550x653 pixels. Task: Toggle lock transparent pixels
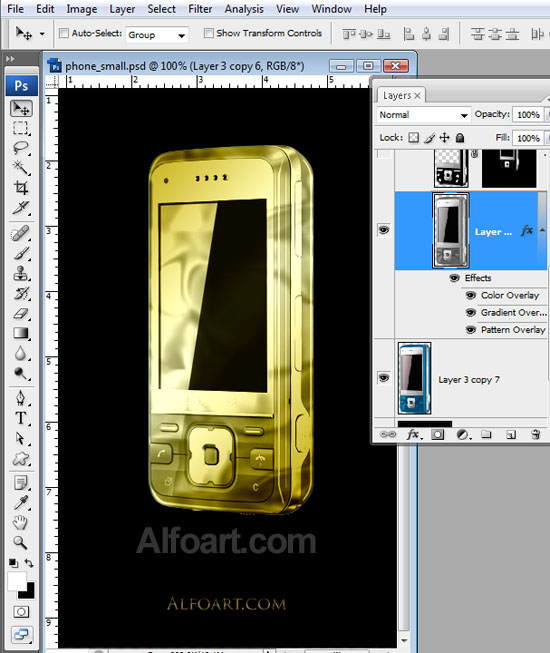click(x=413, y=137)
